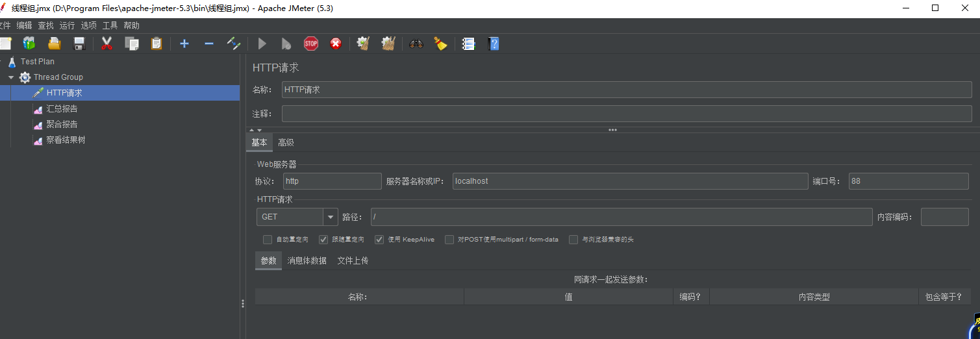Click the 内容类型 column header
980x339 pixels.
pos(814,297)
